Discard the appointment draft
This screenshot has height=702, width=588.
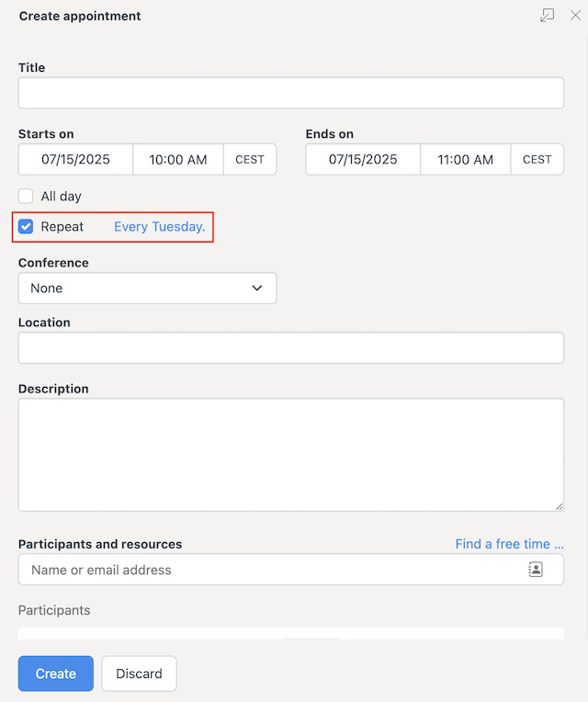[x=139, y=674]
